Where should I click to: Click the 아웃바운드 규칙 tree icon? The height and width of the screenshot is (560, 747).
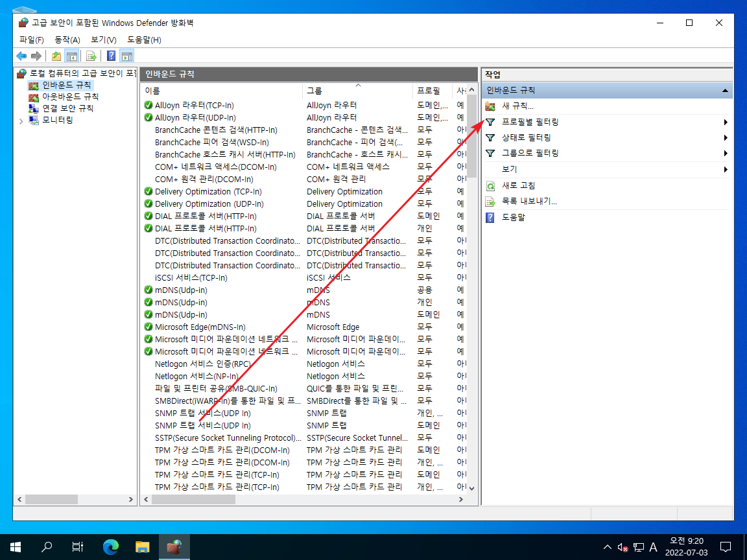coord(33,97)
